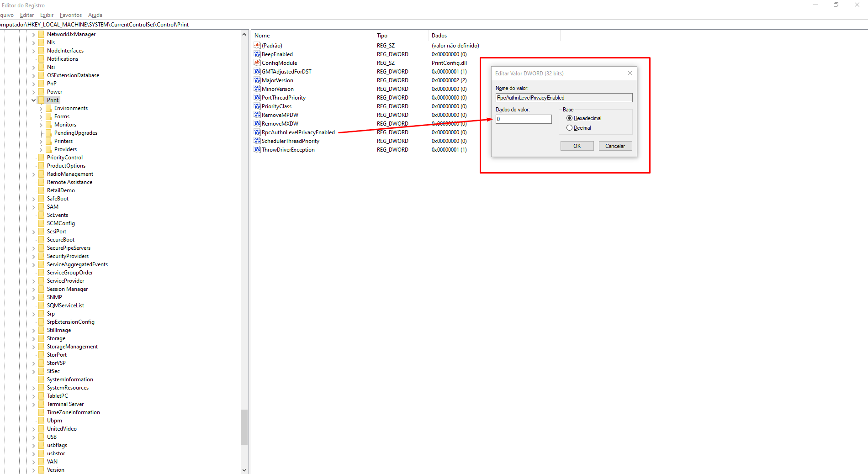
Task: Select the Hexadecimal base radio button
Action: [569, 118]
